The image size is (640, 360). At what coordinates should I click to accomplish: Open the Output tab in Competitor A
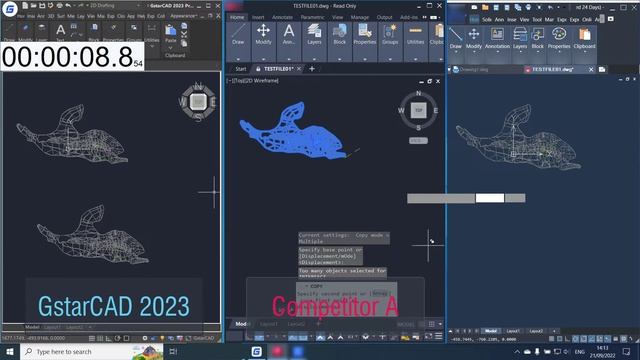(384, 17)
